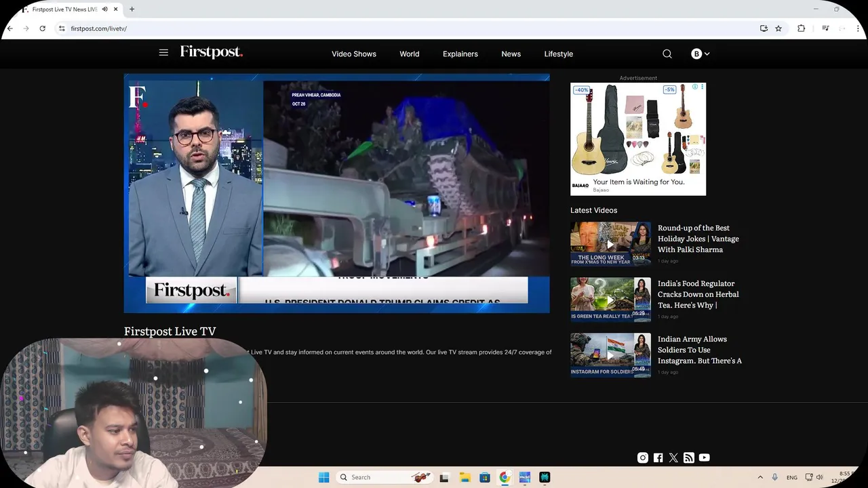Bookmark this page with the star
This screenshot has width=868, height=488.
click(778, 28)
